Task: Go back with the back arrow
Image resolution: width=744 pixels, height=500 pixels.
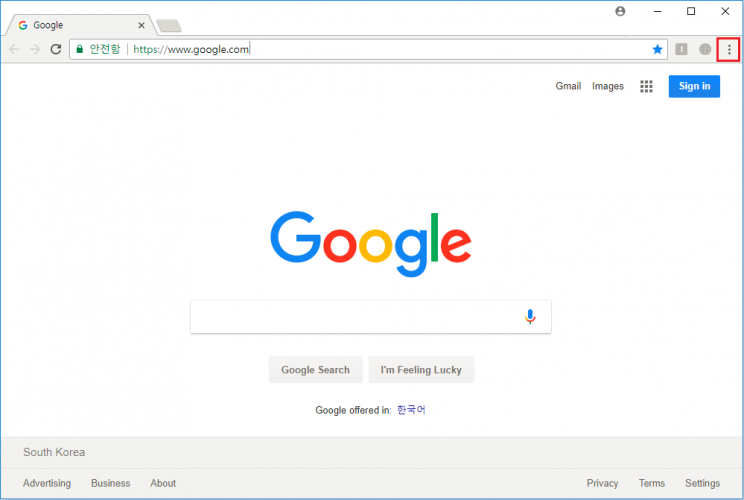Action: [14, 49]
